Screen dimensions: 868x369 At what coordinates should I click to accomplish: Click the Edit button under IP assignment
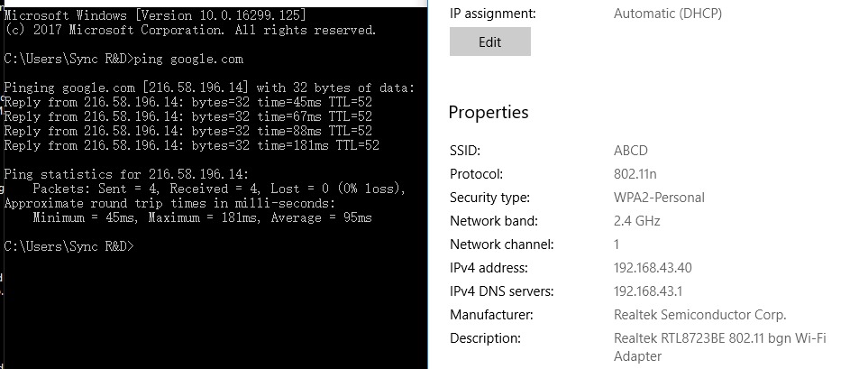tap(490, 42)
